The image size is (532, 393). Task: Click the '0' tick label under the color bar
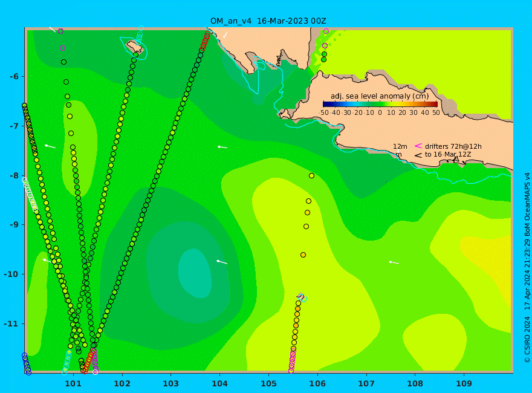(380, 112)
